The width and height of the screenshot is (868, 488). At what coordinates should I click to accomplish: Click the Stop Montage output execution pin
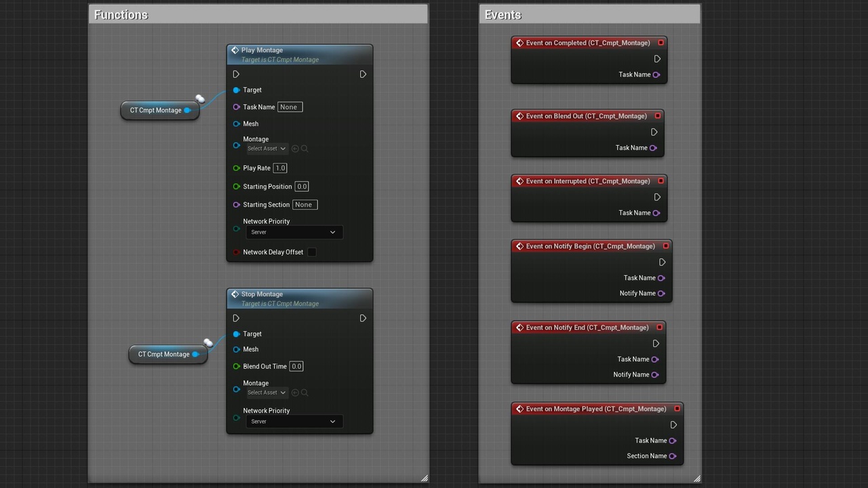tap(363, 319)
